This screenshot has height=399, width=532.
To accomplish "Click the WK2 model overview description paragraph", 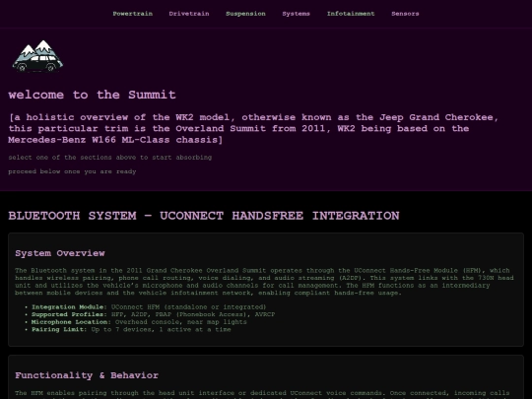I will [253, 129].
